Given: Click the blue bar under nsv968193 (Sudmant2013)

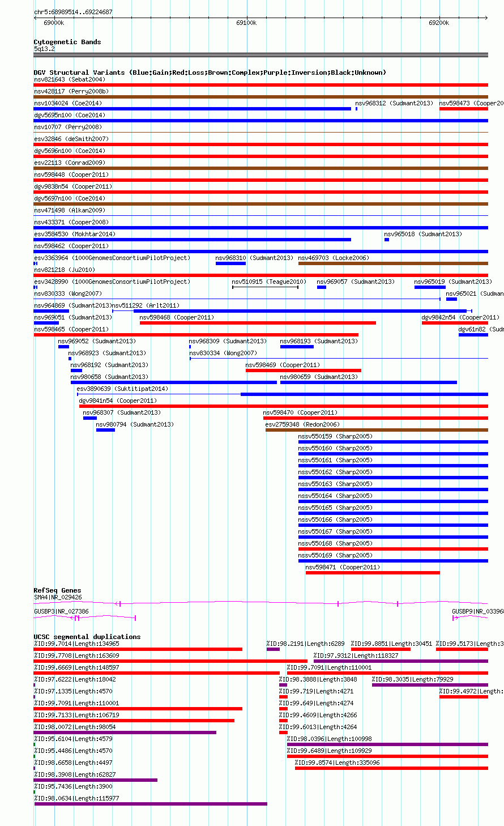Looking at the screenshot, I should 297,347.
